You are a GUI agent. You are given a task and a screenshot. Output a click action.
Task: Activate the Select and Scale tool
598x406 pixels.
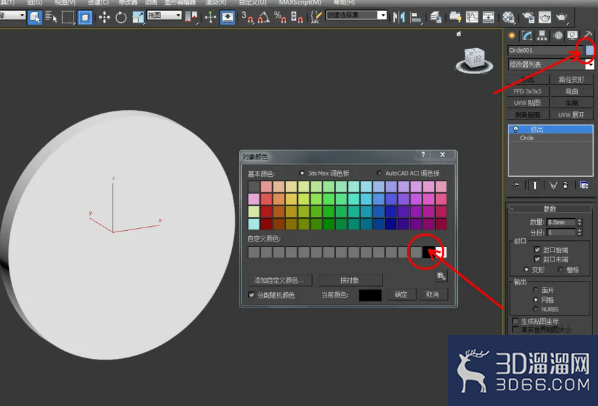click(138, 17)
